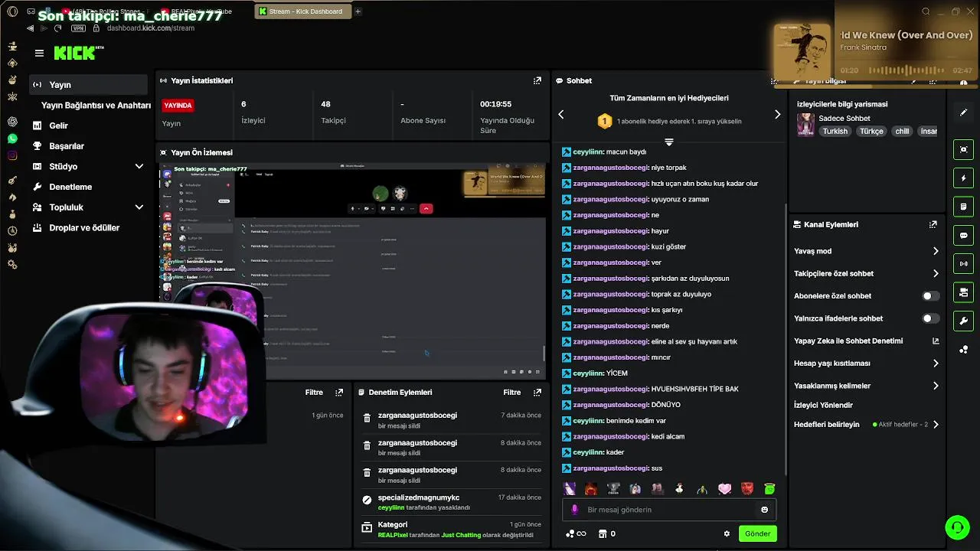The image size is (980, 551).
Task: Select the pink heart emote
Action: (725, 488)
